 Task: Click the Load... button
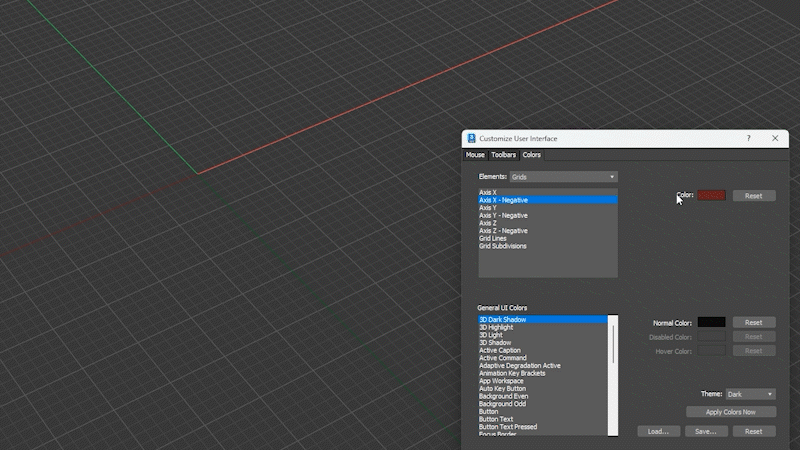tap(658, 431)
